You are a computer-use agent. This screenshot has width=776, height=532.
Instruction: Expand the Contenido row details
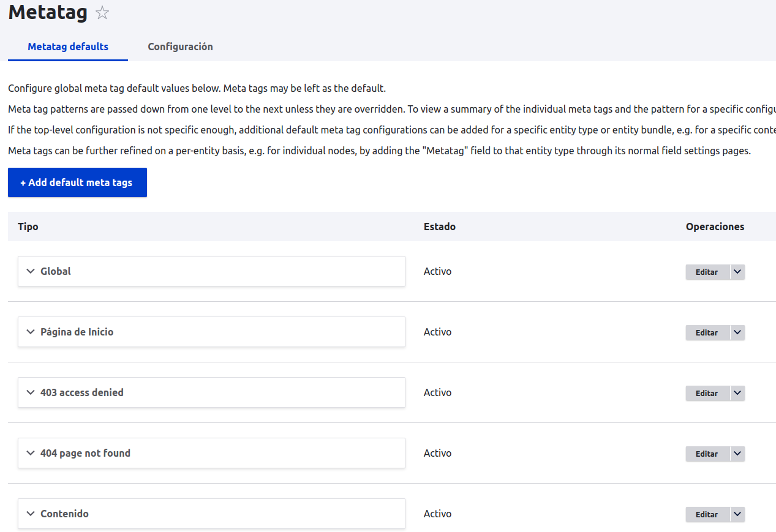point(211,514)
